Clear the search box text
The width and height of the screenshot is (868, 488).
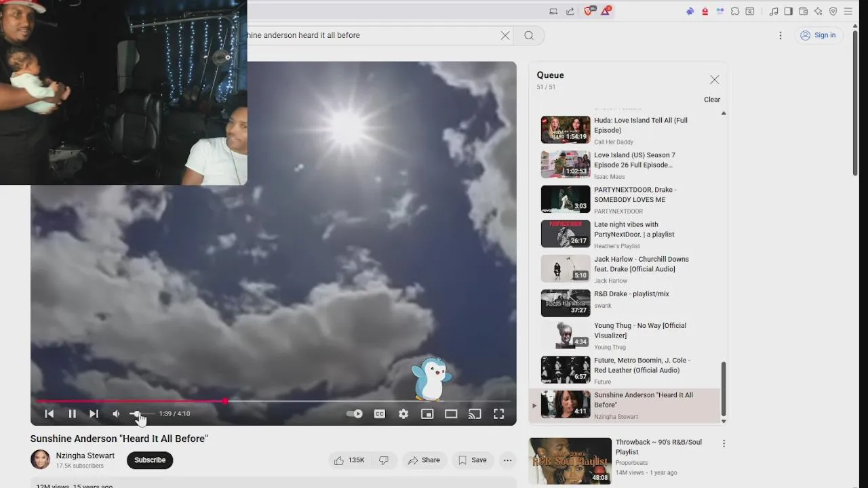505,35
